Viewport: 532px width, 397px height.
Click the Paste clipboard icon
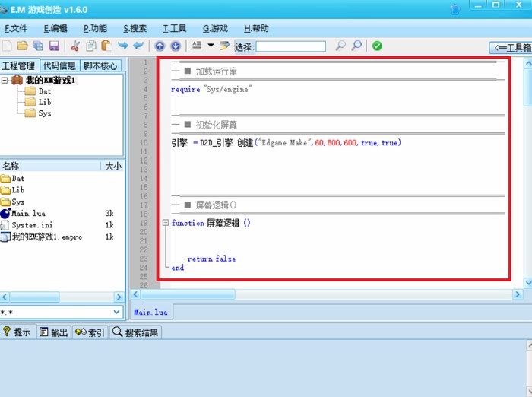coord(106,46)
